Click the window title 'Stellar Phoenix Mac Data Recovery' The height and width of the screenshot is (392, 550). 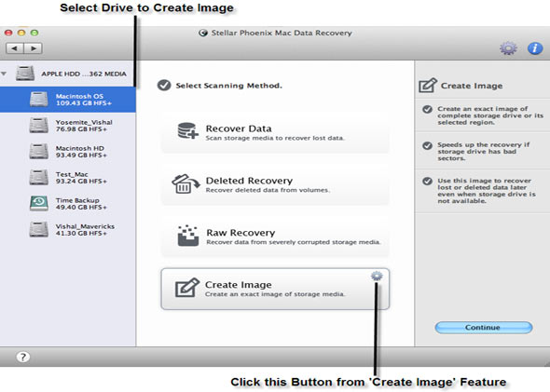[282, 33]
